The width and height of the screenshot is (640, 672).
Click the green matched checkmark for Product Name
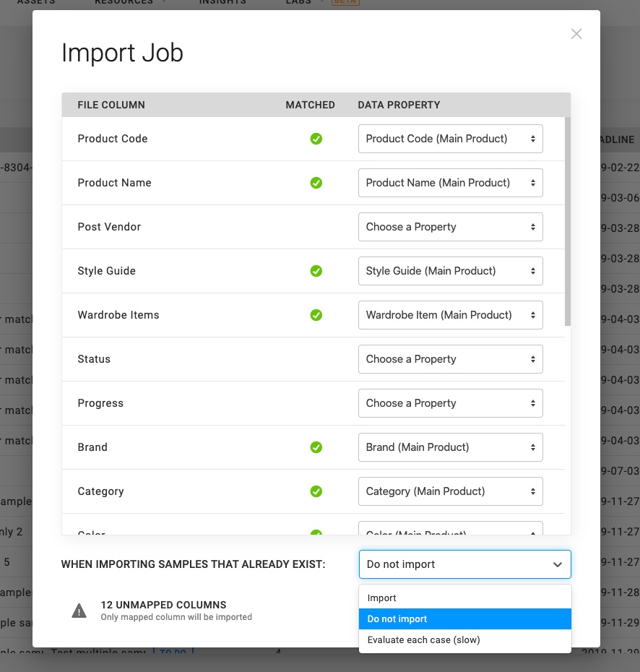click(316, 183)
